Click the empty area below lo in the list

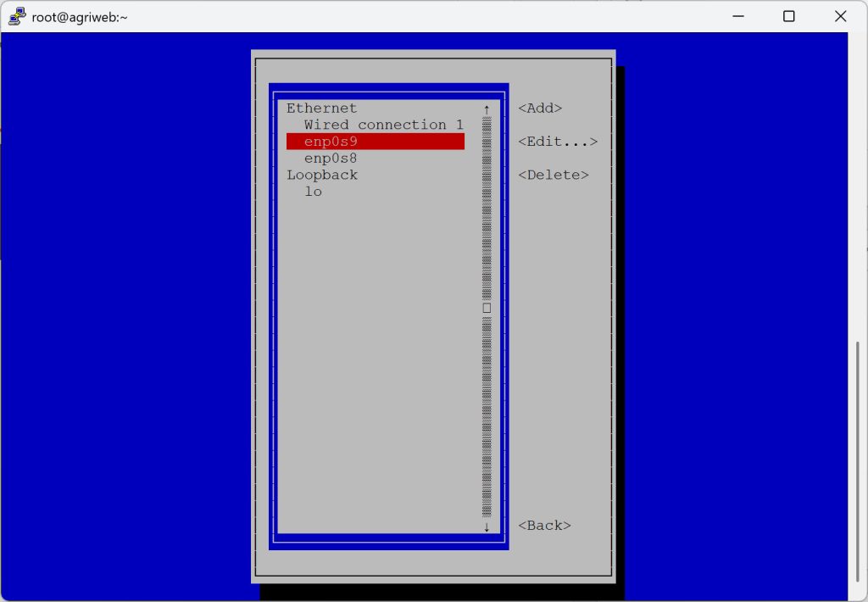pyautogui.click(x=377, y=356)
